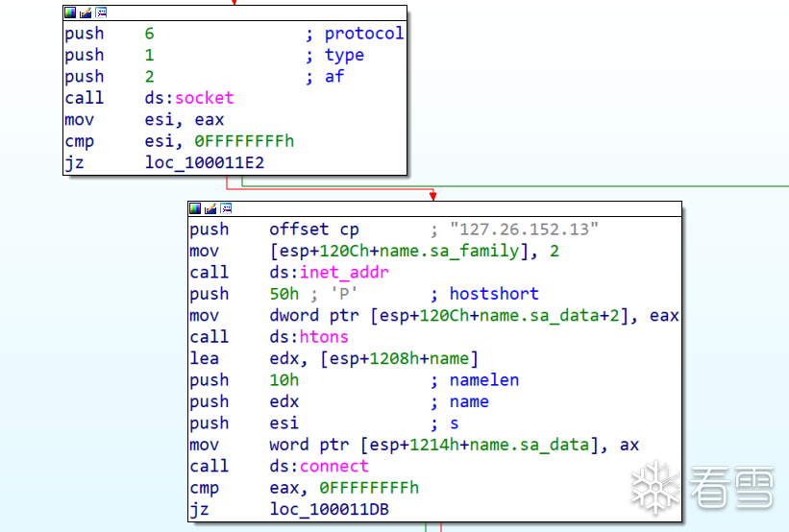The width and height of the screenshot is (789, 532).
Task: Select the "push 6" instruction
Action: tap(110, 34)
